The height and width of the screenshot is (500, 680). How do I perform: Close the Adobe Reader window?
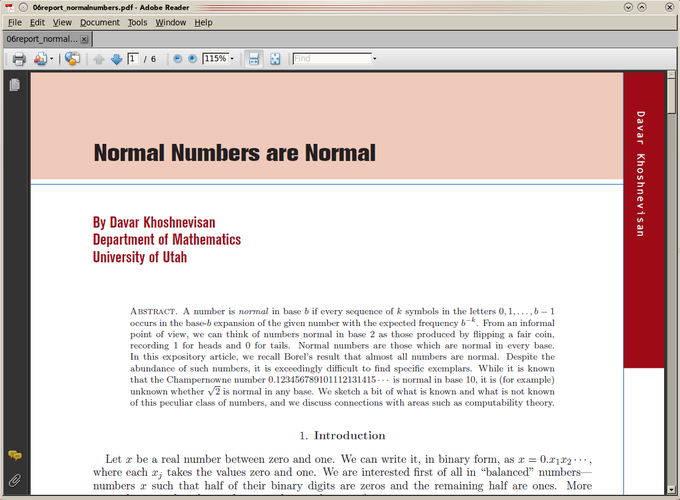pyautogui.click(x=670, y=7)
